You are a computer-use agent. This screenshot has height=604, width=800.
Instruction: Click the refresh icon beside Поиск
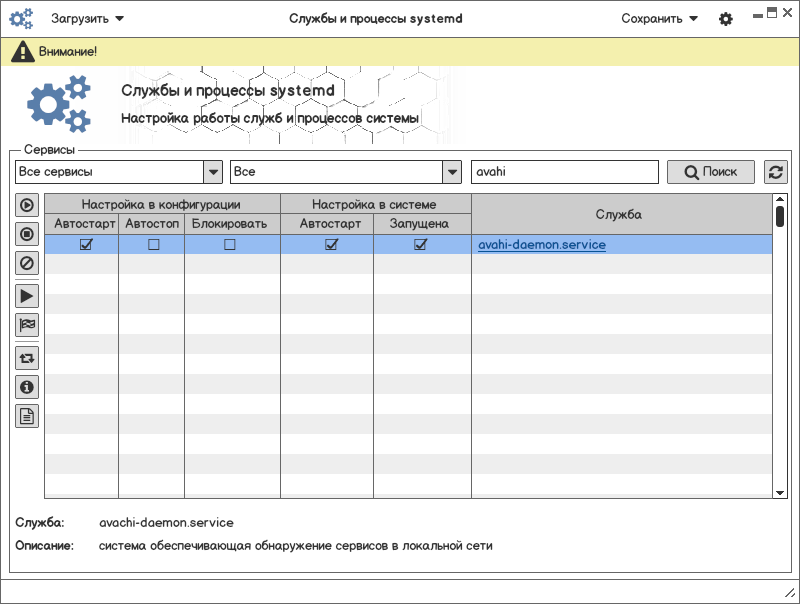[775, 172]
